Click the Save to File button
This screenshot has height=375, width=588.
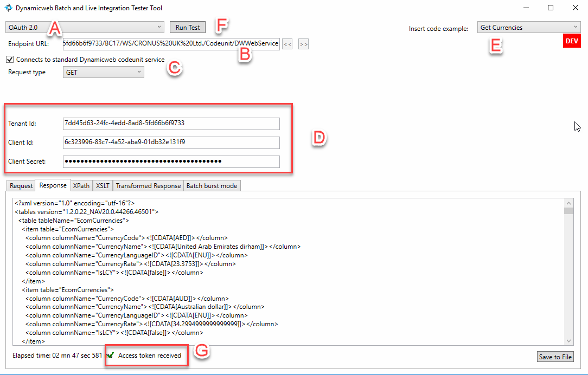tap(555, 357)
